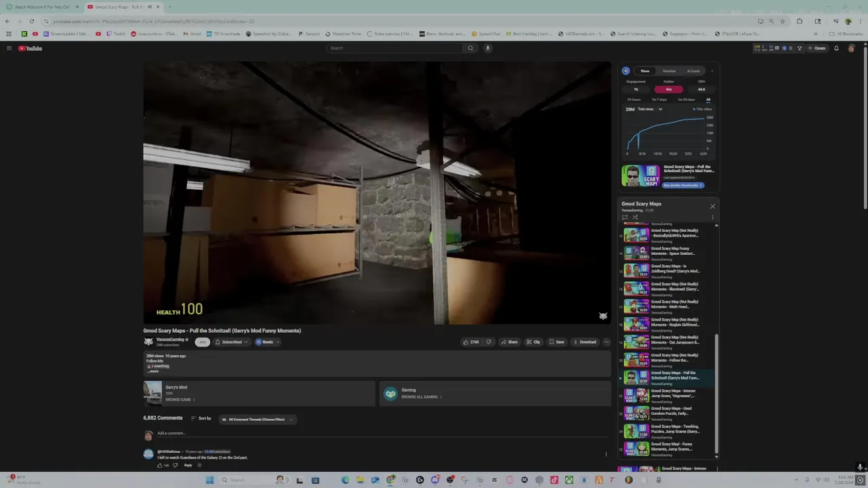Viewport: 868px width, 488px height.
Task: Open the outlier score 54x pill
Action: pos(669,89)
